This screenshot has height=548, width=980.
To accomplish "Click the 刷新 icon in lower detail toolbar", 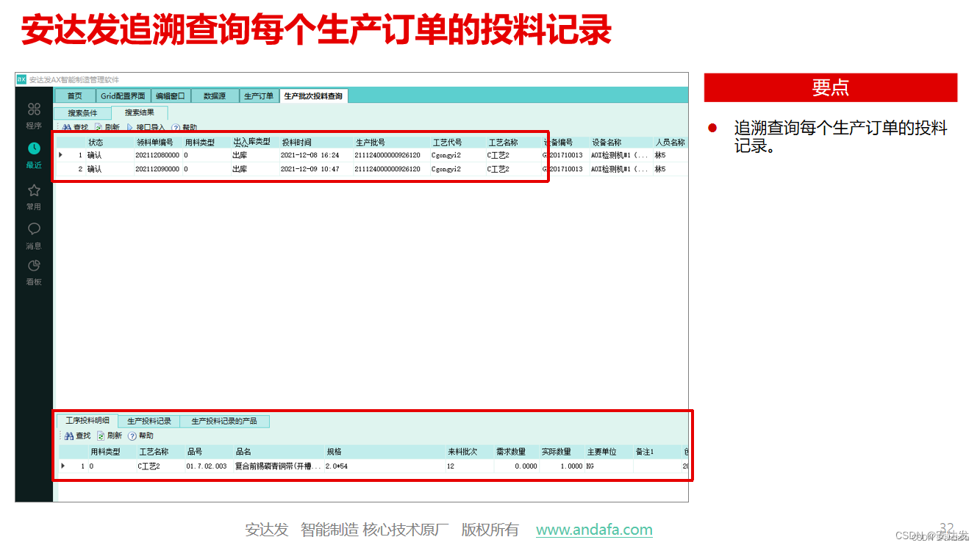I will [101, 436].
